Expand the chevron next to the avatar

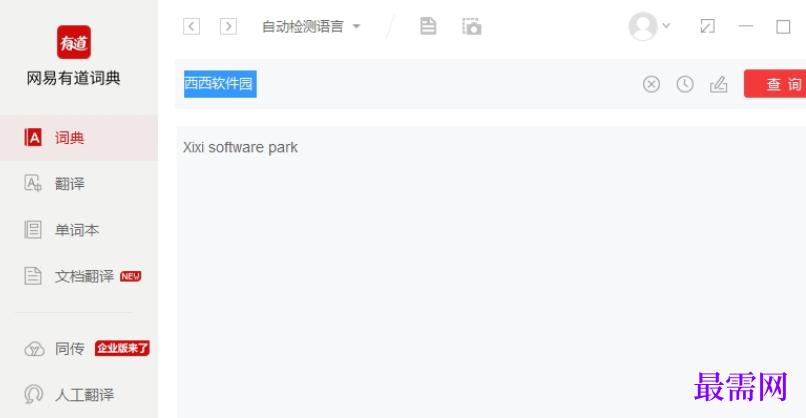point(666,25)
